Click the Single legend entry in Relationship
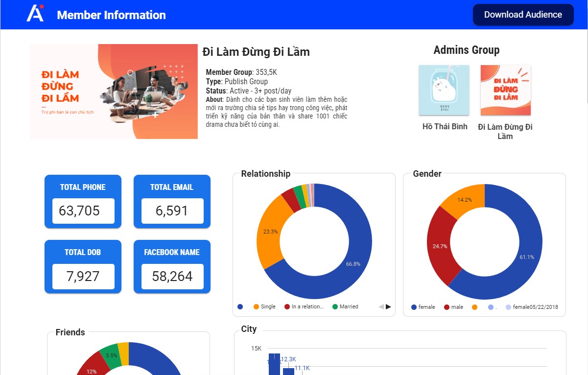 tap(264, 306)
